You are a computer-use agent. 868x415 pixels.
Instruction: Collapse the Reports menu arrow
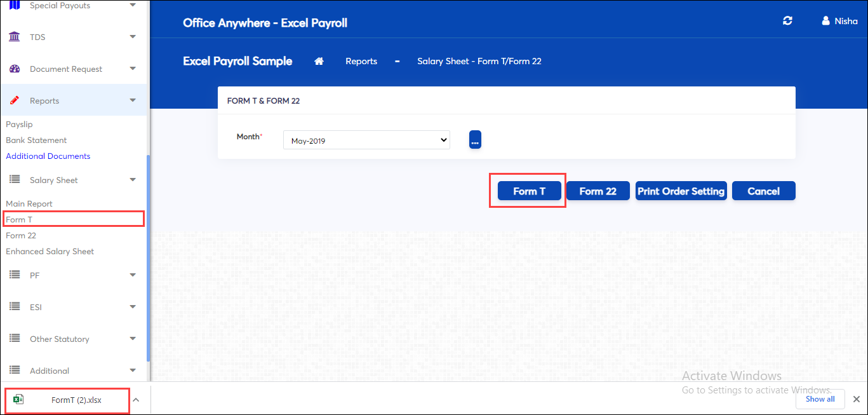click(133, 100)
